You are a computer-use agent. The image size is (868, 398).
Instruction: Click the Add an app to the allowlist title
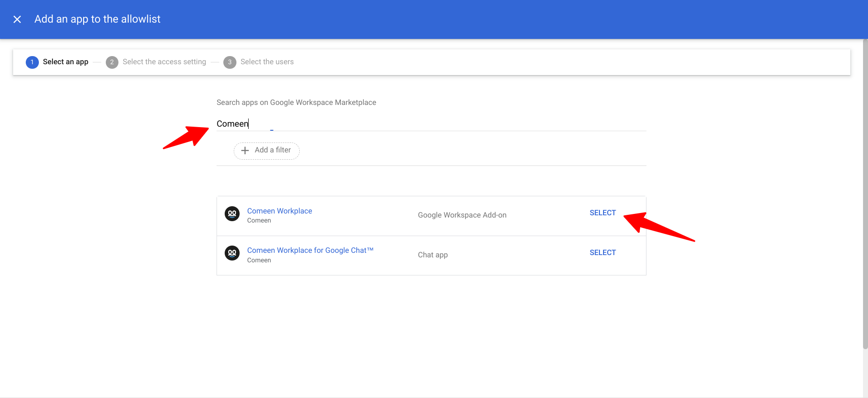[x=97, y=19]
